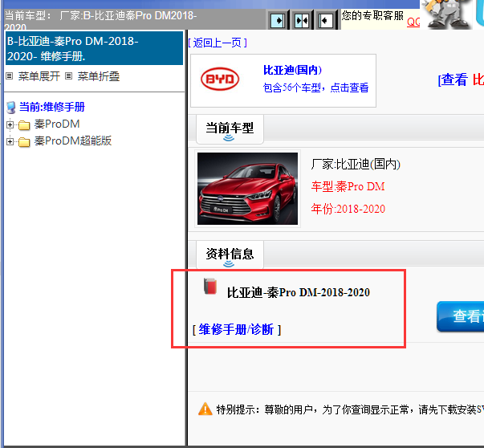This screenshot has height=448, width=484.
Task: Click the computer icon beside 当前:维修手册
Action: 11,108
